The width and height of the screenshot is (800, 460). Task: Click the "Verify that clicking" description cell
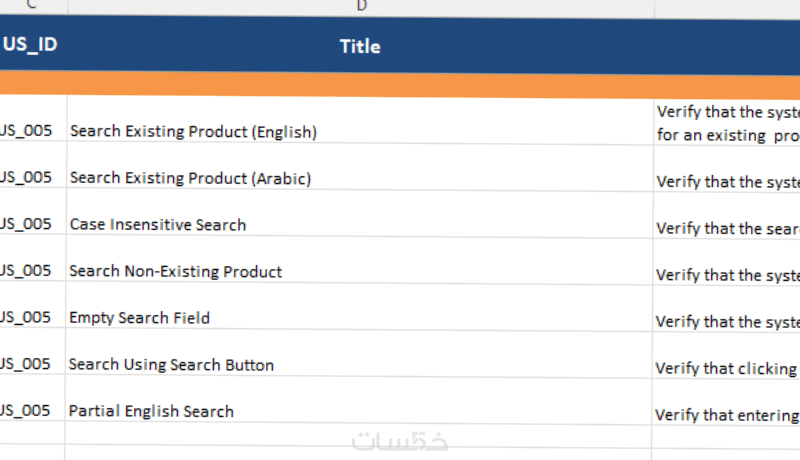coord(727,368)
